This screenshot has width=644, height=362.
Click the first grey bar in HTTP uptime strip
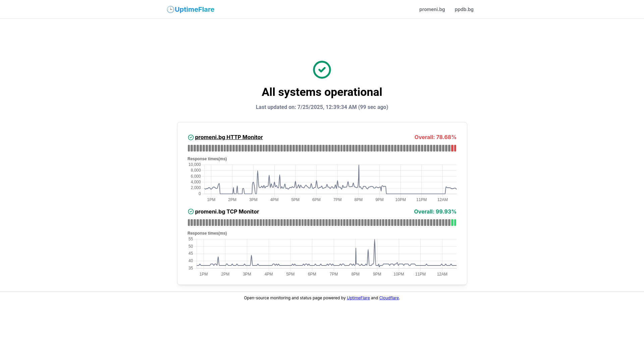pos(189,148)
